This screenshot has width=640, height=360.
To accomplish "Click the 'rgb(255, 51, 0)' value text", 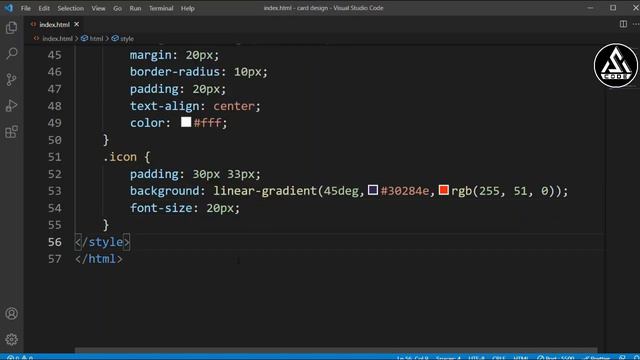I will coord(502,191).
